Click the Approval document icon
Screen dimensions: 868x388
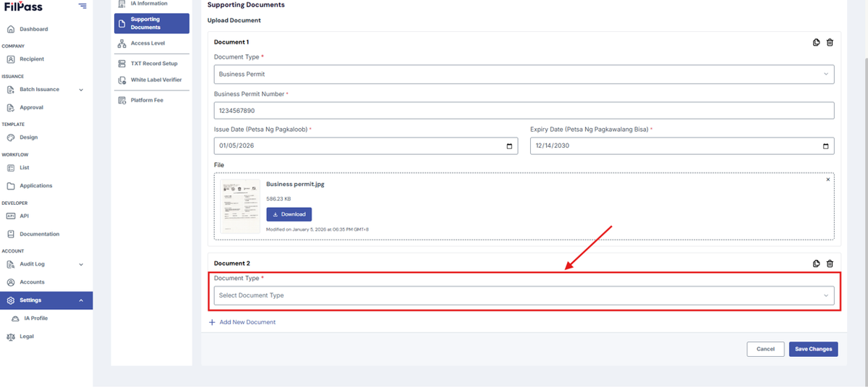pos(11,107)
